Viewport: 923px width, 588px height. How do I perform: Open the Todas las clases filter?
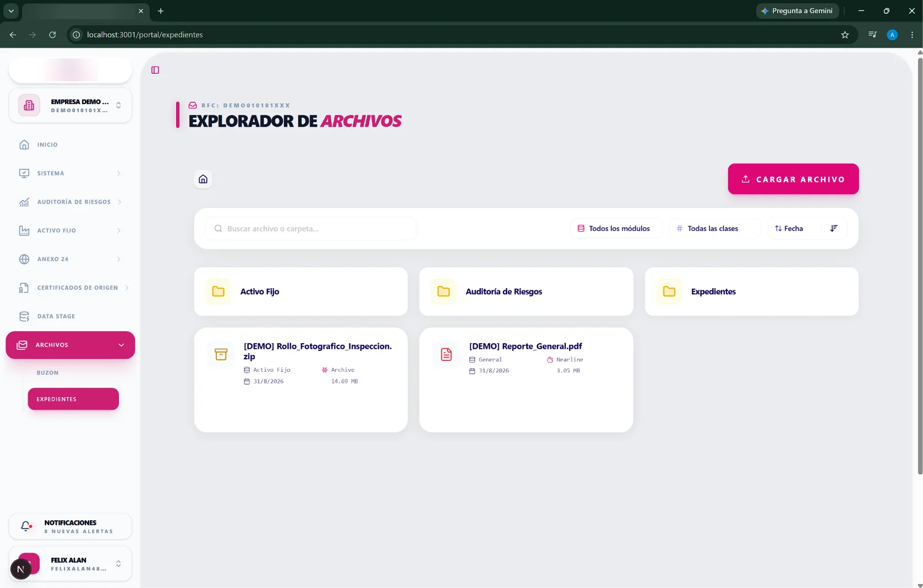tap(714, 228)
